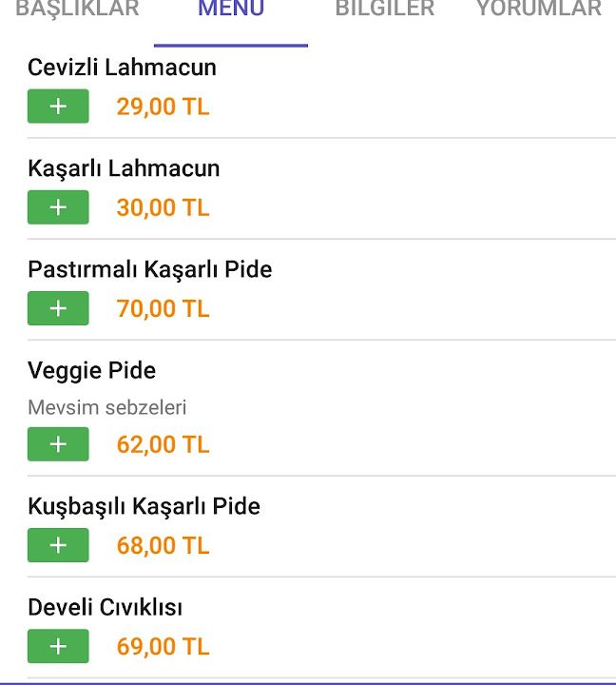
Task: Click the 29,00 TL price label
Action: tap(163, 107)
